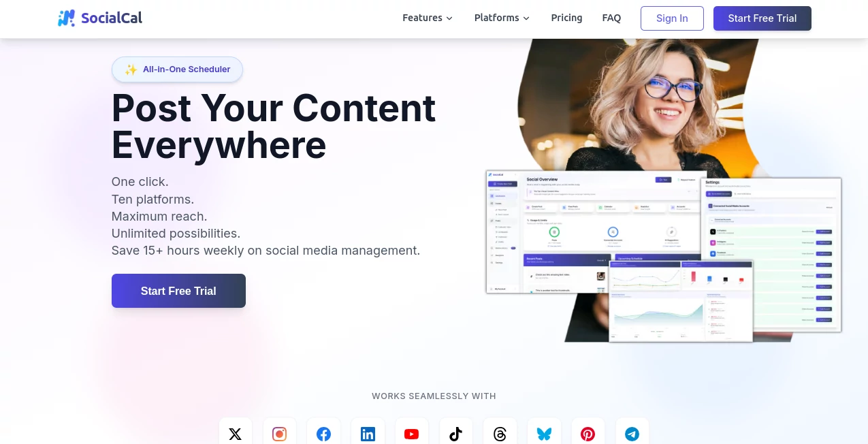Click the Facebook icon

pyautogui.click(x=323, y=434)
